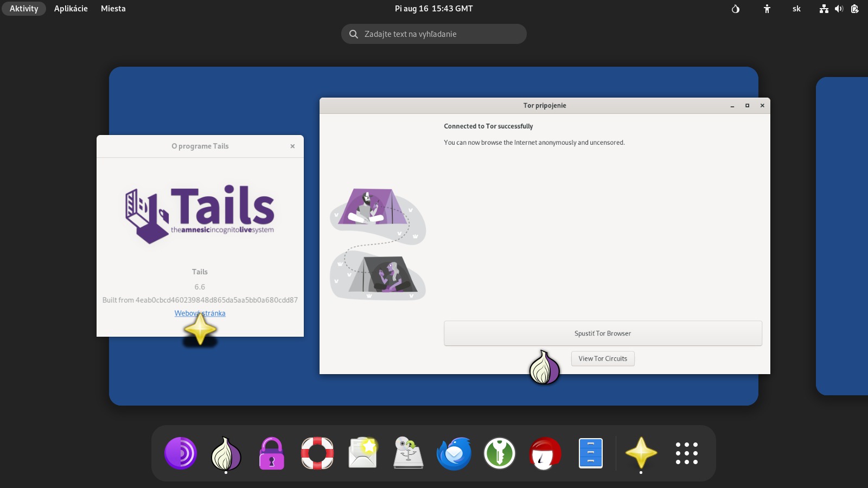Viewport: 868px width, 488px height.
Task: Launch KeePassXC password manager icon
Action: (x=500, y=453)
